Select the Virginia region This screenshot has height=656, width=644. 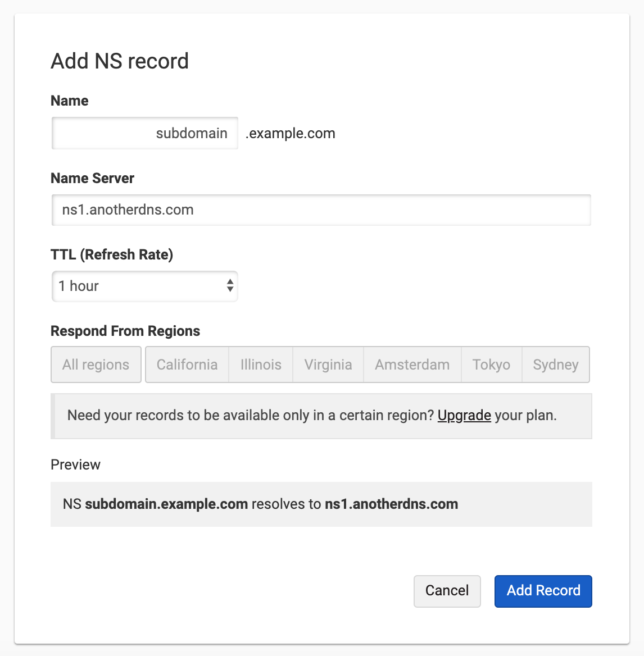click(328, 365)
